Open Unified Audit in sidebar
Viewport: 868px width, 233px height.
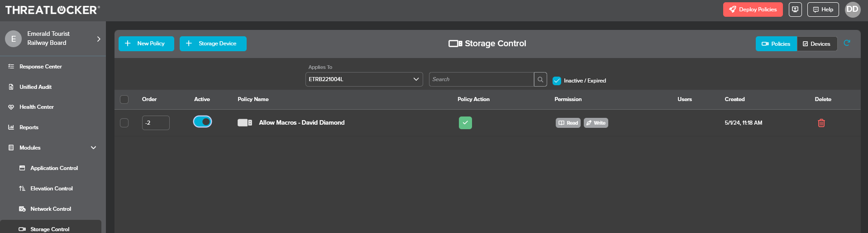point(35,87)
